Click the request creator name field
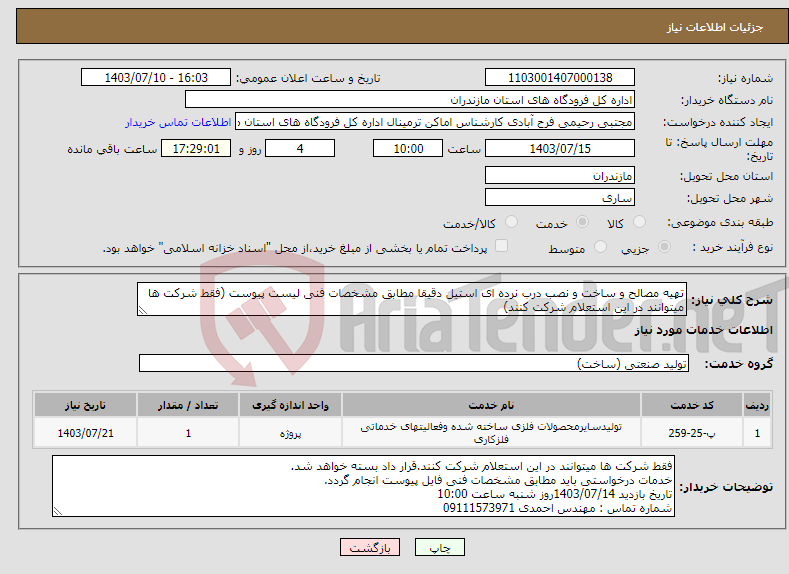The height and width of the screenshot is (574, 789). click(435, 122)
